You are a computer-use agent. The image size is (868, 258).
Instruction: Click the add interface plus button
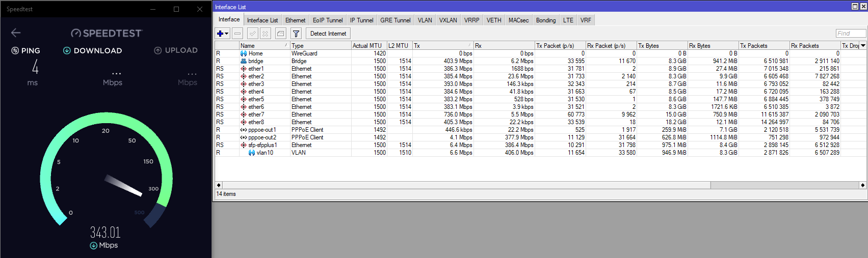(223, 34)
